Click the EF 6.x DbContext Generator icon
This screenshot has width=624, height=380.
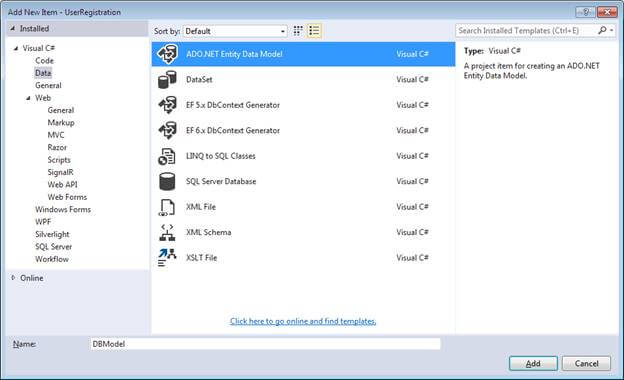pyautogui.click(x=167, y=131)
